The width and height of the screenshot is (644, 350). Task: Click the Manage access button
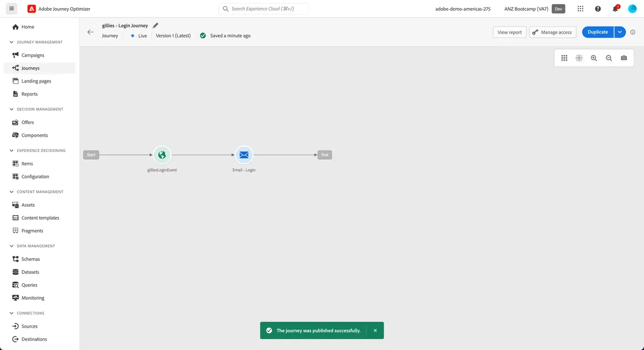pyautogui.click(x=552, y=32)
